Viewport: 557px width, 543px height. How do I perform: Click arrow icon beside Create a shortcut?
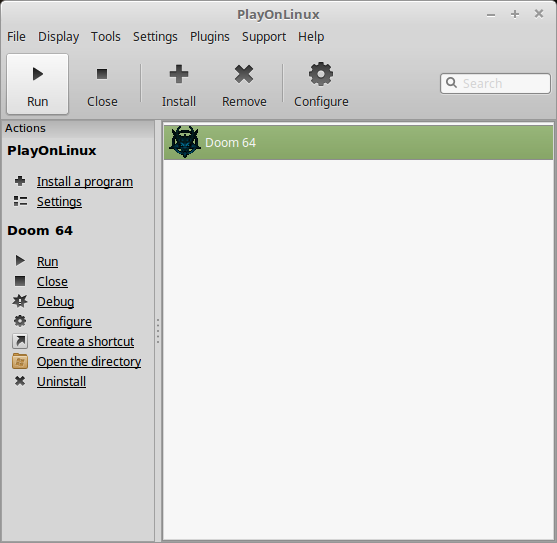point(20,341)
